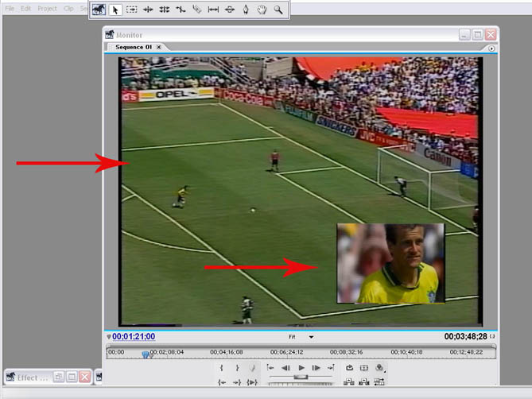Select the Zoom magnifier tool
The height and width of the screenshot is (399, 532).
pyautogui.click(x=278, y=10)
